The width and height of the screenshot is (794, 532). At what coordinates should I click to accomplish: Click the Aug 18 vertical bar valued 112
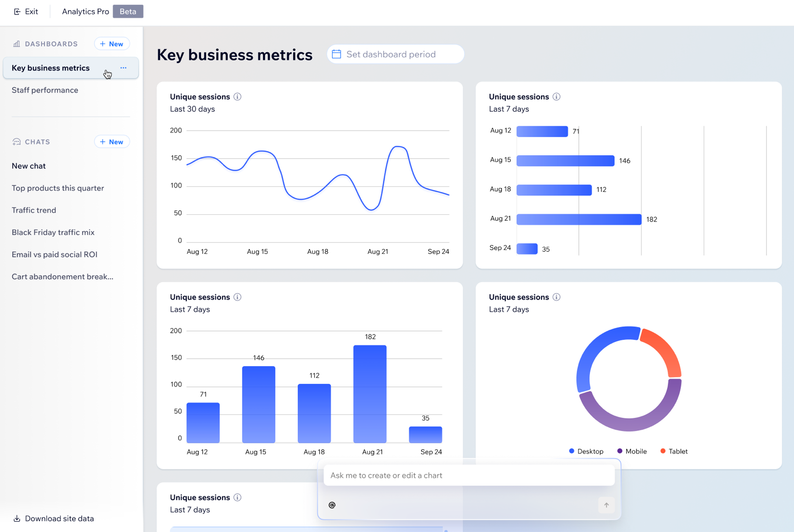(x=314, y=414)
